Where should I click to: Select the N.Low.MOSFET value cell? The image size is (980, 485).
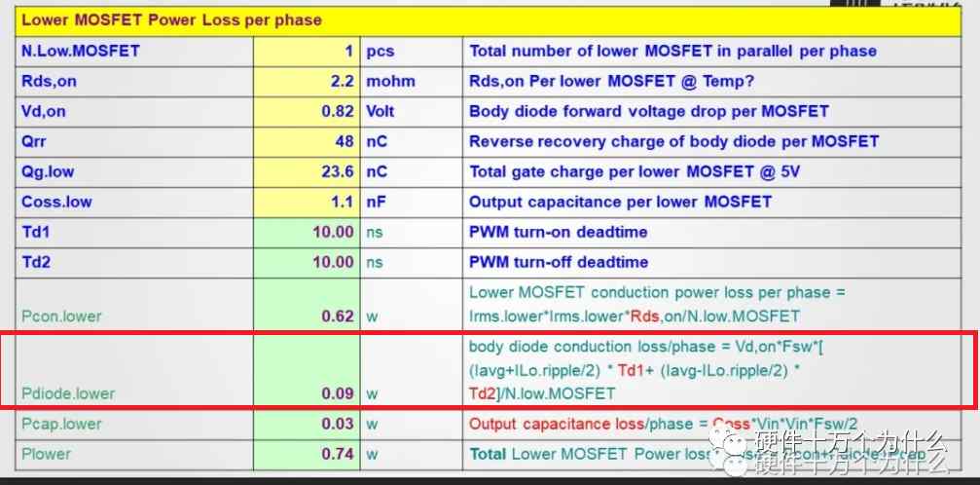pyautogui.click(x=307, y=51)
